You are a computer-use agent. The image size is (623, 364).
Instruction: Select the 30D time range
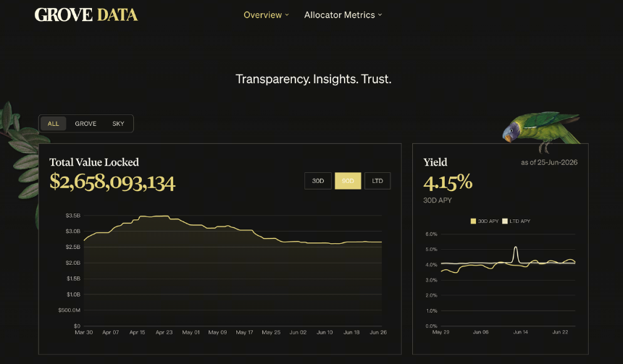point(318,181)
